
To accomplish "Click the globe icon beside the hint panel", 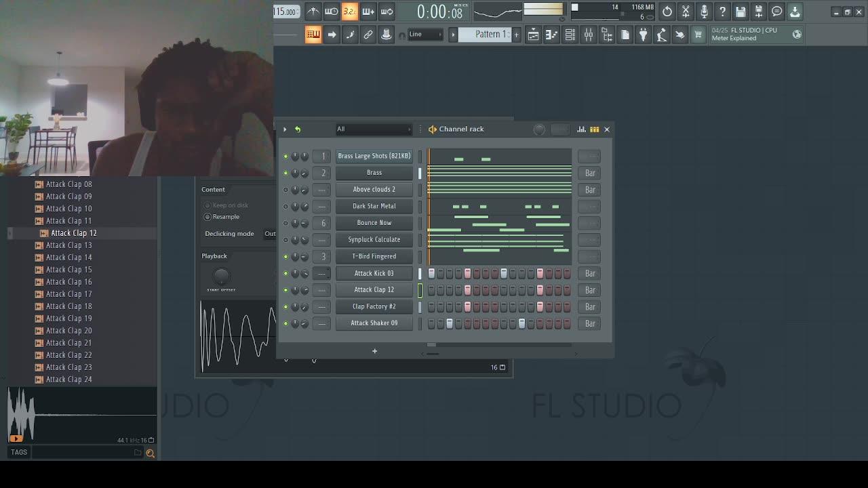I will (x=797, y=35).
